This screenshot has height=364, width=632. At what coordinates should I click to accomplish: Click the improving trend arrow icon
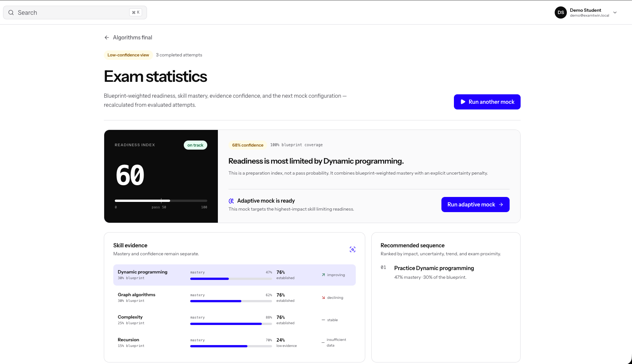[323, 275]
